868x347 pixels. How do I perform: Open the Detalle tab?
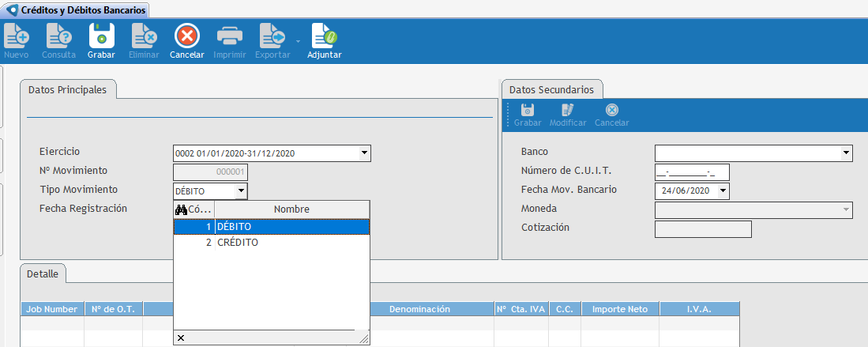(x=43, y=273)
